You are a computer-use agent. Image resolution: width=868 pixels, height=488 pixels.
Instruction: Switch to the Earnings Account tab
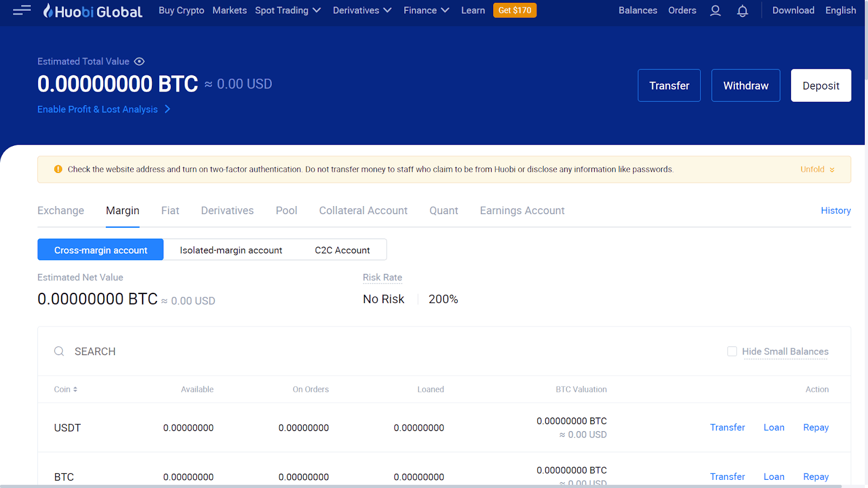(x=522, y=210)
